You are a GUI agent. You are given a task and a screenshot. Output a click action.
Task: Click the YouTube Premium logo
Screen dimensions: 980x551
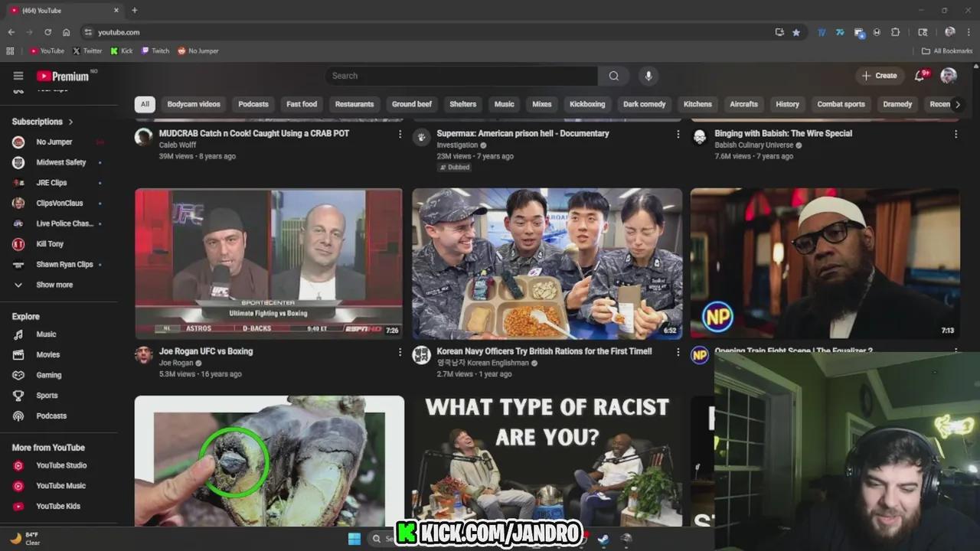pyautogui.click(x=63, y=76)
